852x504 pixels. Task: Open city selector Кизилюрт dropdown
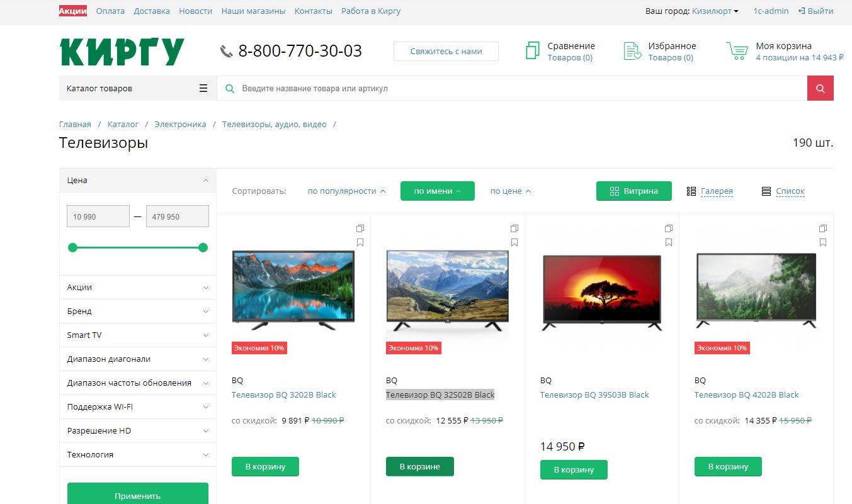(x=715, y=11)
